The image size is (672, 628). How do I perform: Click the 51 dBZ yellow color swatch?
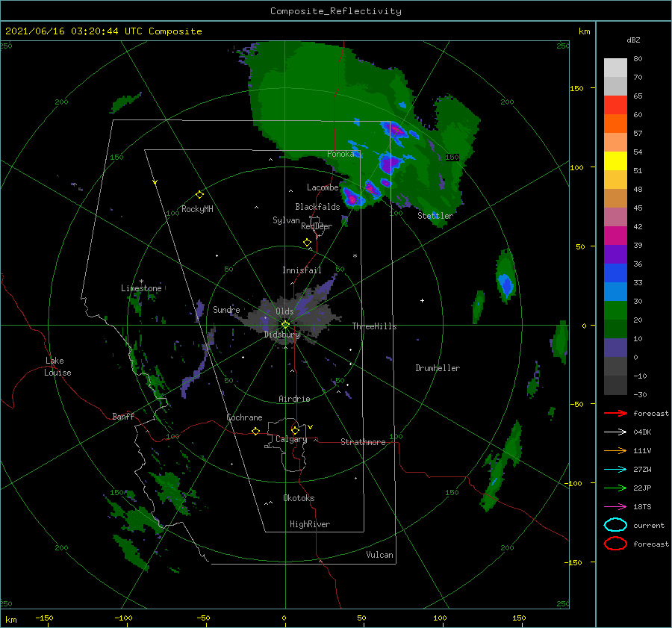point(615,161)
